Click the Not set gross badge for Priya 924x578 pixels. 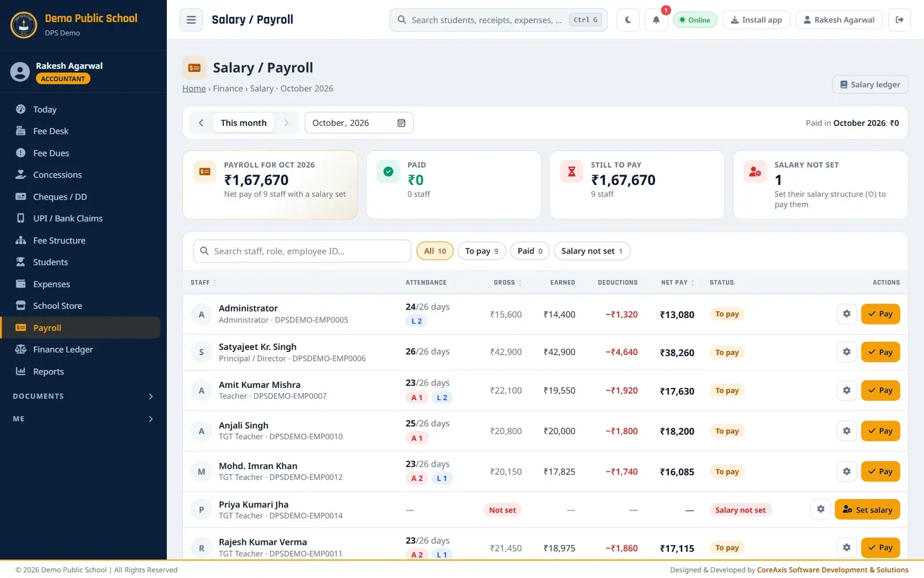point(502,510)
